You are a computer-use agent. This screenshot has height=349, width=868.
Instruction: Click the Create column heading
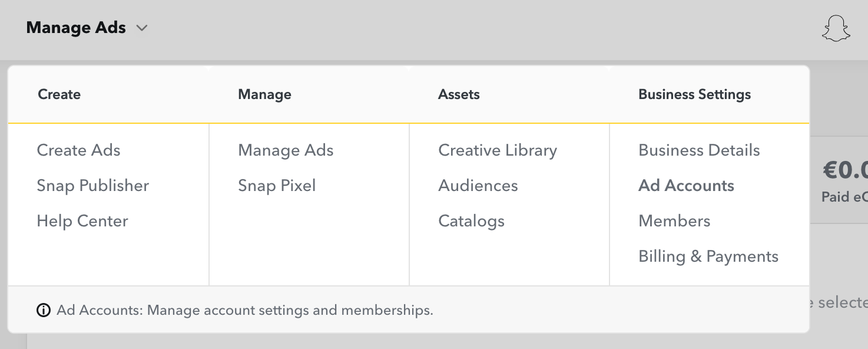point(59,94)
